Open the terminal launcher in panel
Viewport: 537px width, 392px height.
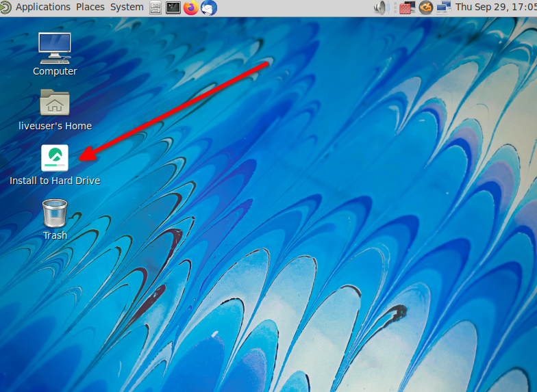173,8
